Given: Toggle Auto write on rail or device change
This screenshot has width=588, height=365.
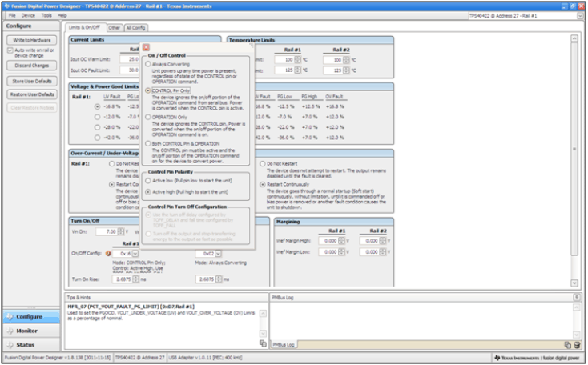Looking at the screenshot, I should [x=10, y=50].
